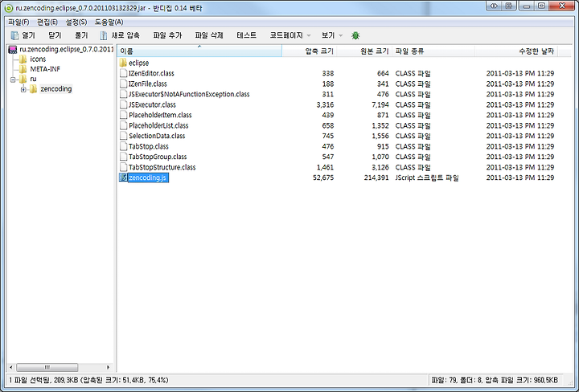Click the Open (열기) toolbar icon

pos(14,35)
